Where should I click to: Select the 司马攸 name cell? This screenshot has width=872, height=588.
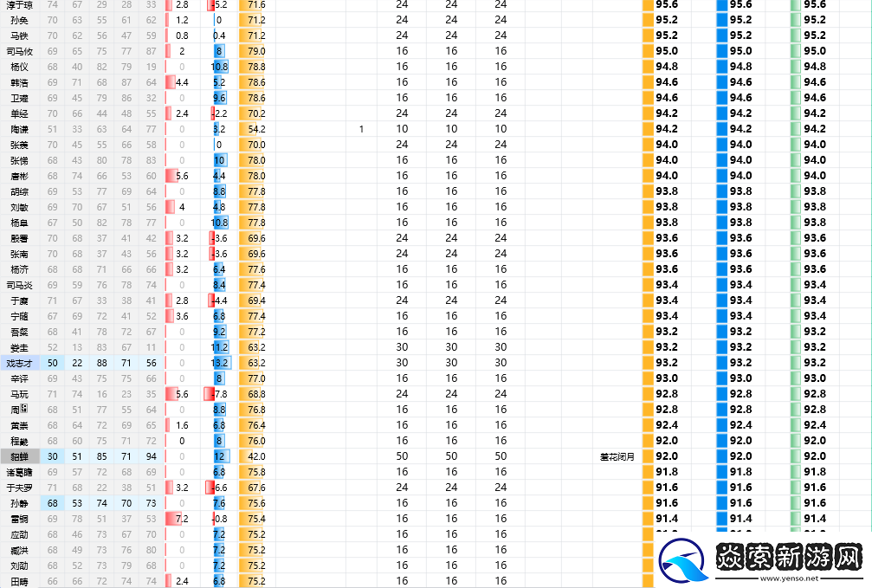coord(19,51)
